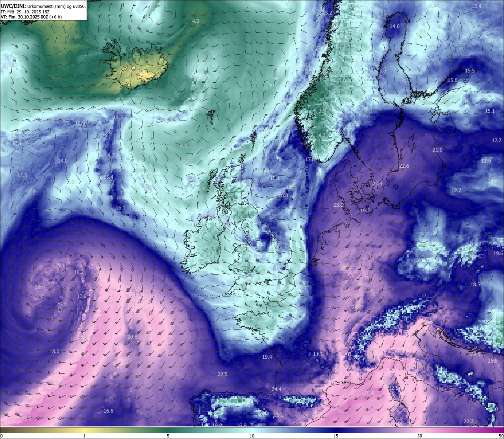Click the 19.8 value label
This screenshot has width=504, height=439.
217,425
